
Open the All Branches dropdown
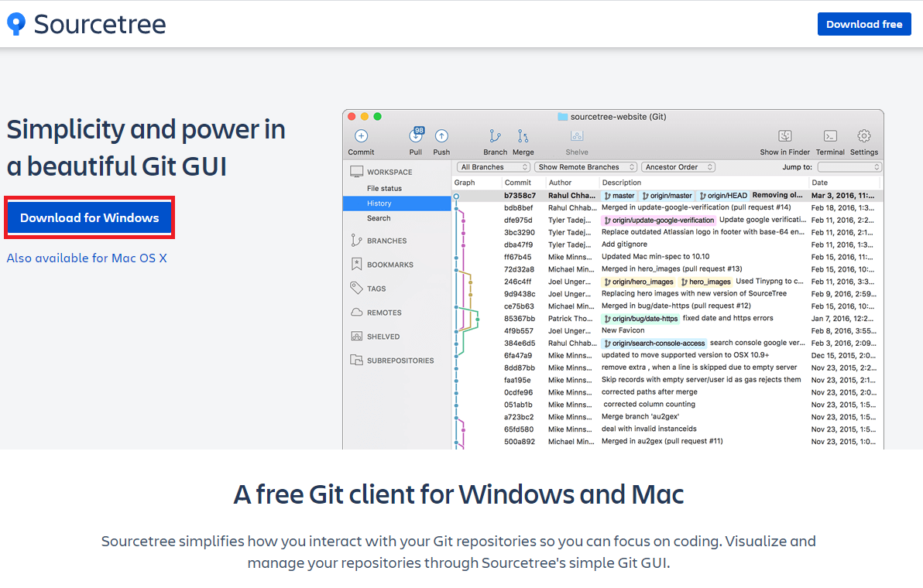[x=493, y=167]
